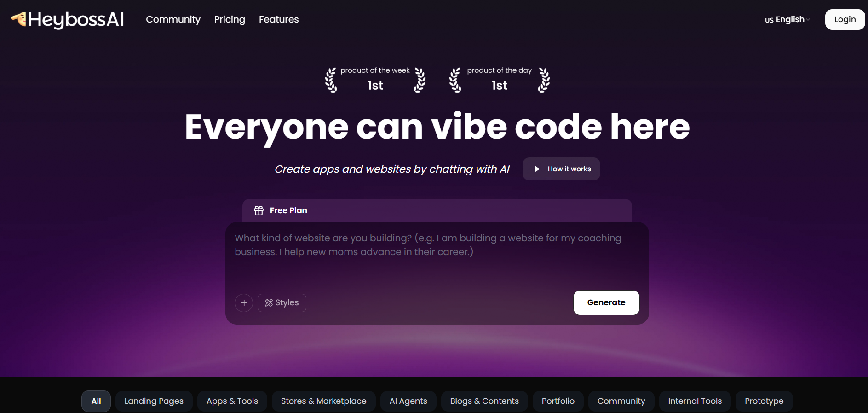Click the plus attachment icon

(x=244, y=303)
